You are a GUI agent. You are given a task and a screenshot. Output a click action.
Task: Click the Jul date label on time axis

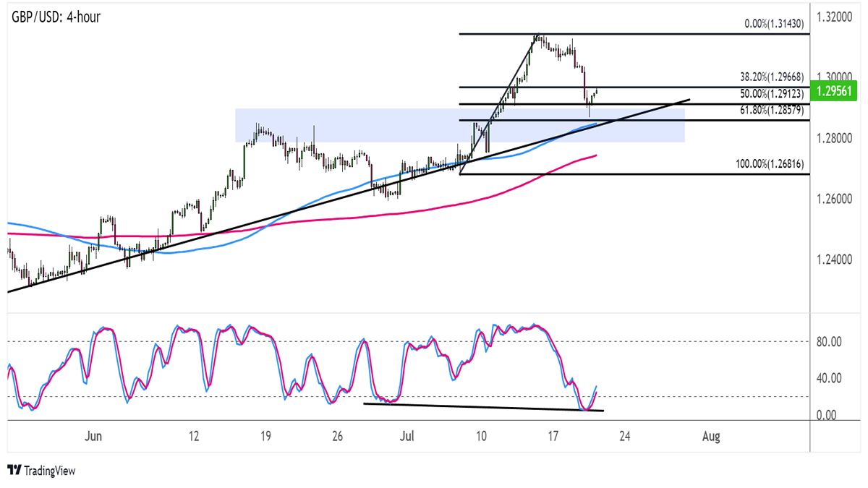[x=407, y=437]
